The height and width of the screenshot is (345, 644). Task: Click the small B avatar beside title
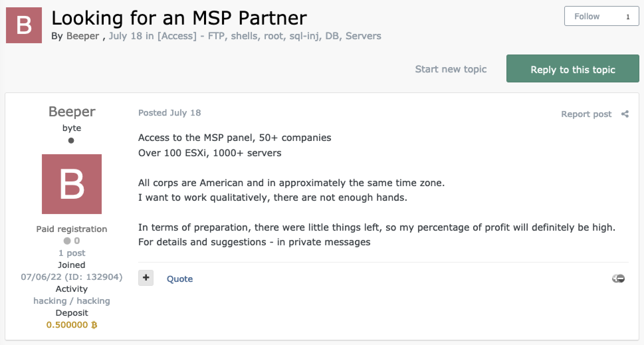point(24,25)
